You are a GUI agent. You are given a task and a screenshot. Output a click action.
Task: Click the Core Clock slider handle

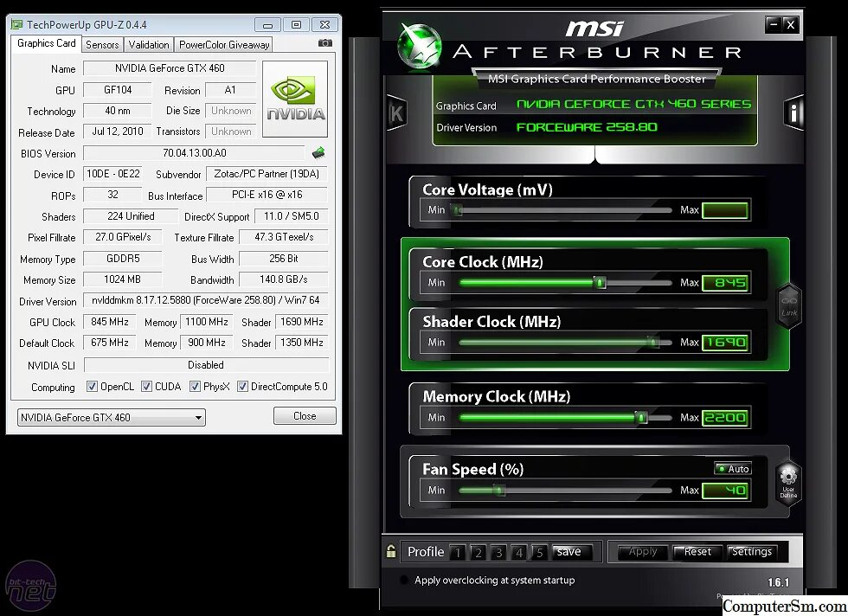[599, 282]
